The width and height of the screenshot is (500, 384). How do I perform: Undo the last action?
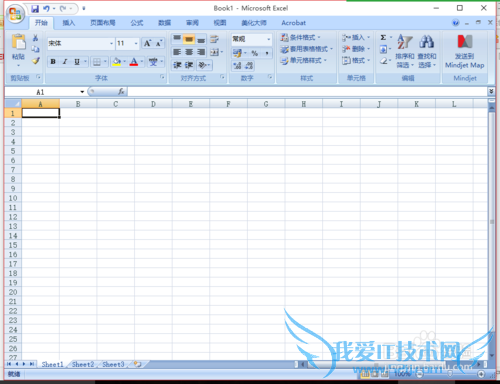(46, 9)
